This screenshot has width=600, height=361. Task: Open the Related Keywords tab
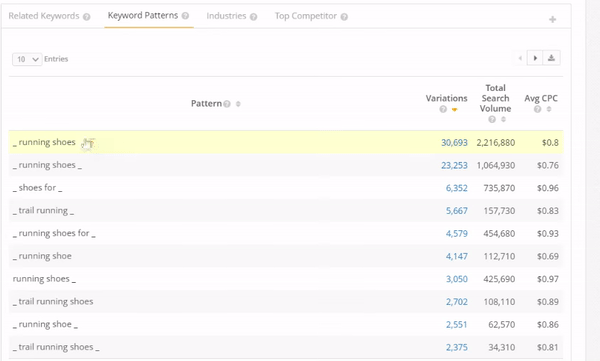[x=44, y=16]
